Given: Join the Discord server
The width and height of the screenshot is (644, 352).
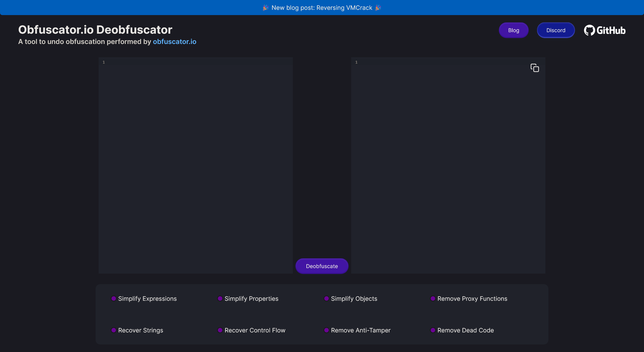Looking at the screenshot, I should click(556, 30).
